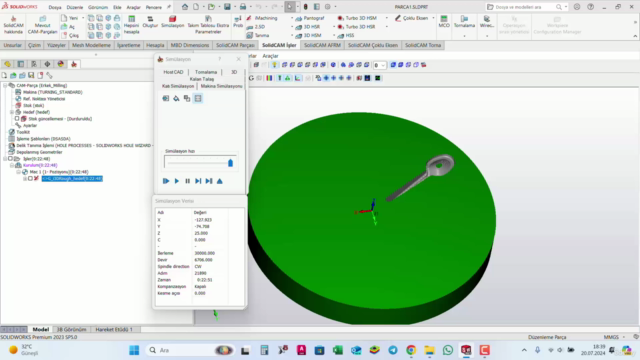The height and width of the screenshot is (360, 640).
Task: Click the Print icon in title bar
Action: (x=243, y=7)
